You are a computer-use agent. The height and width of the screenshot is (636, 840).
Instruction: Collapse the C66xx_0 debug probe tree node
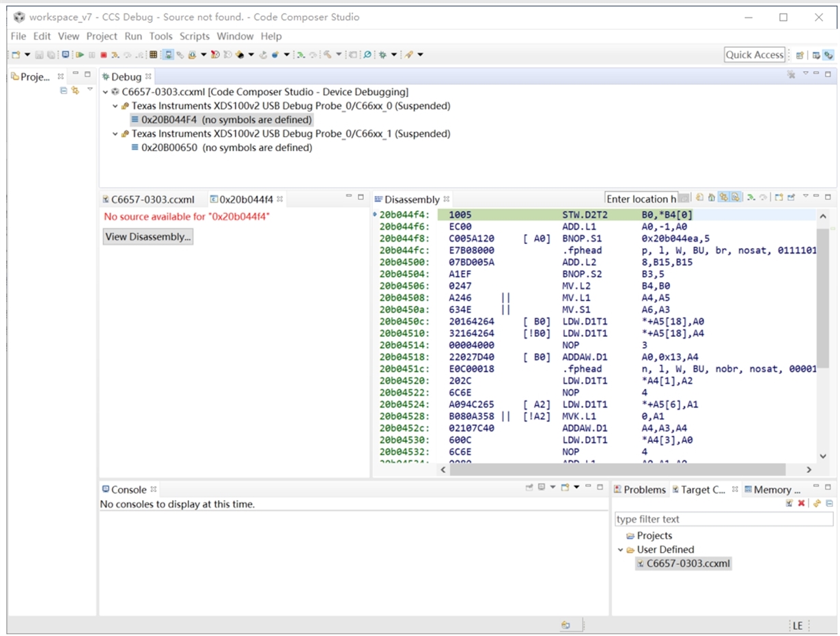coord(115,106)
